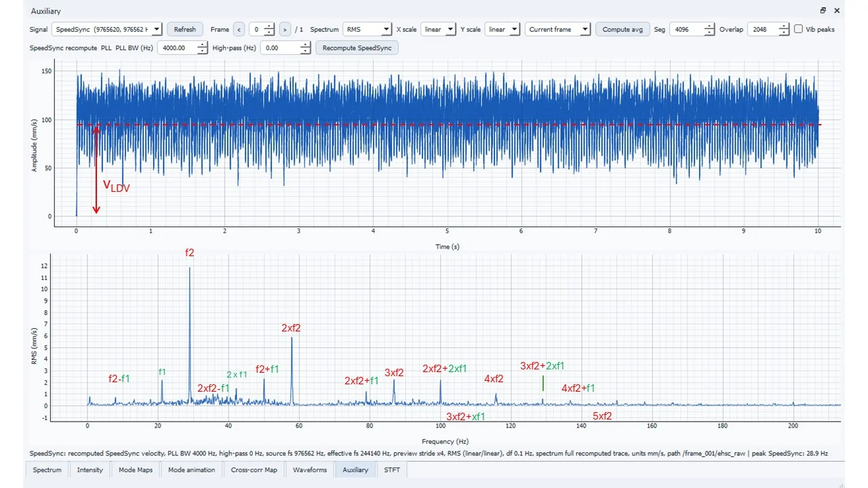Open the Mode Maps tab
868x488 pixels.
coord(136,470)
